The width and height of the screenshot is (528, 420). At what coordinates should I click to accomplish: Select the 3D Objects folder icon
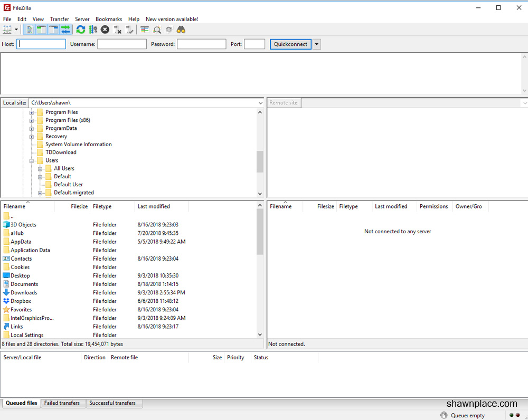(x=6, y=224)
